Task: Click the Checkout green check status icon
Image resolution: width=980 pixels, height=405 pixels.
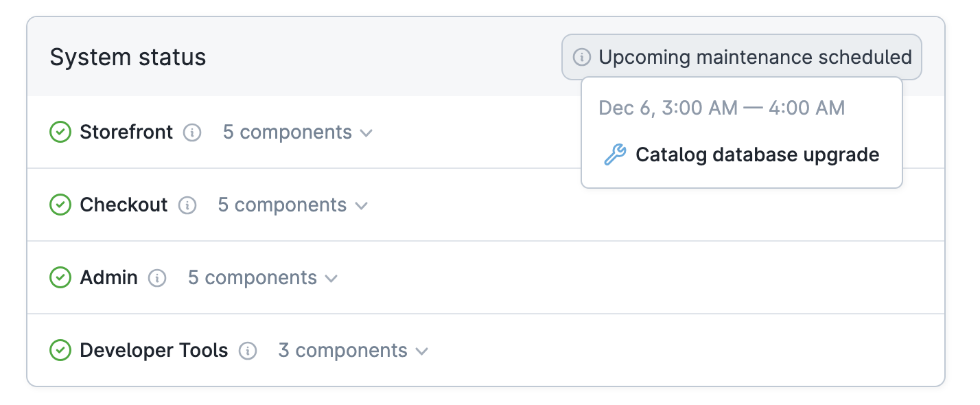Action: tap(60, 205)
